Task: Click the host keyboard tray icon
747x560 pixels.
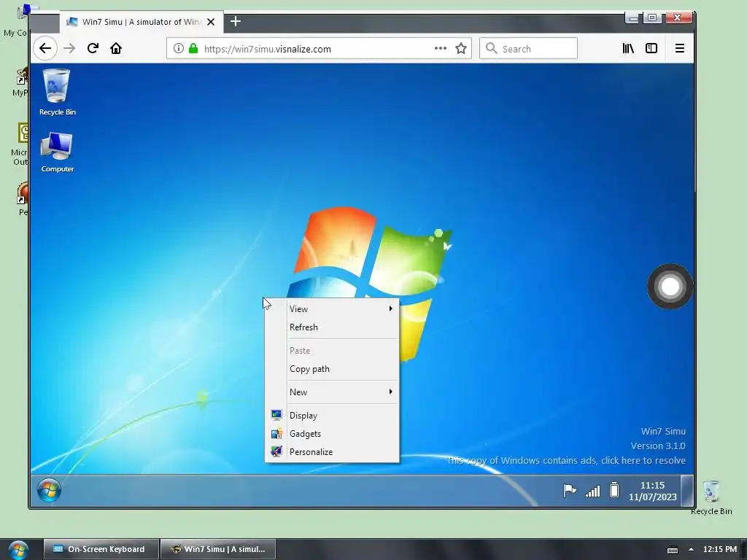Action: (x=672, y=550)
